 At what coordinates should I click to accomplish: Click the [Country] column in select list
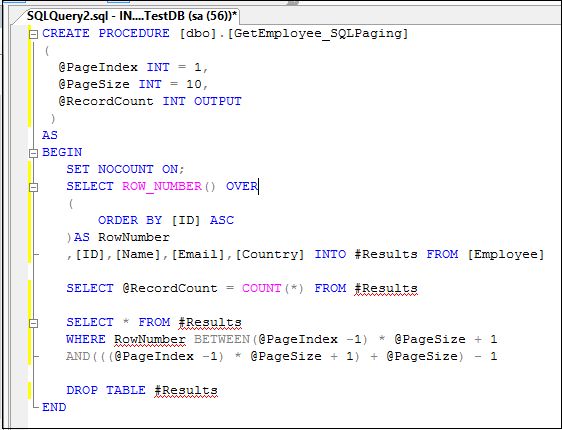[270, 254]
